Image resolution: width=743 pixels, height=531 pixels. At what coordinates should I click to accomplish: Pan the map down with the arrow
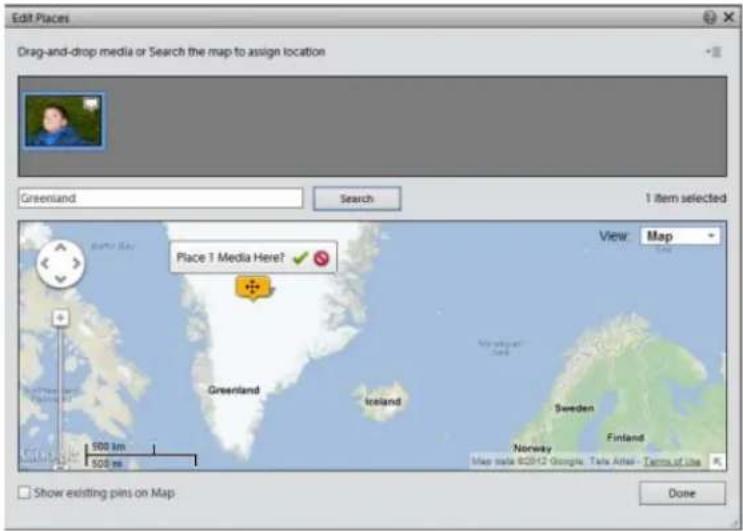(x=61, y=279)
